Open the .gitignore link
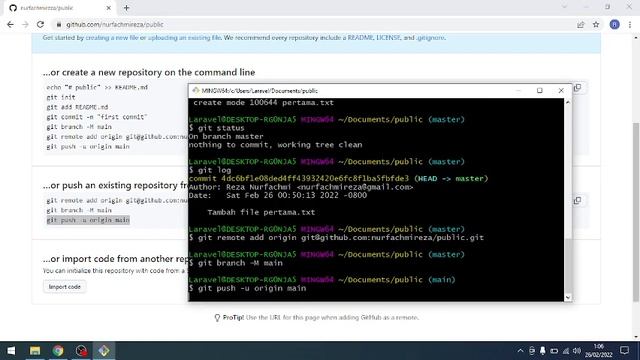Image resolution: width=640 pixels, height=360 pixels. (430, 38)
